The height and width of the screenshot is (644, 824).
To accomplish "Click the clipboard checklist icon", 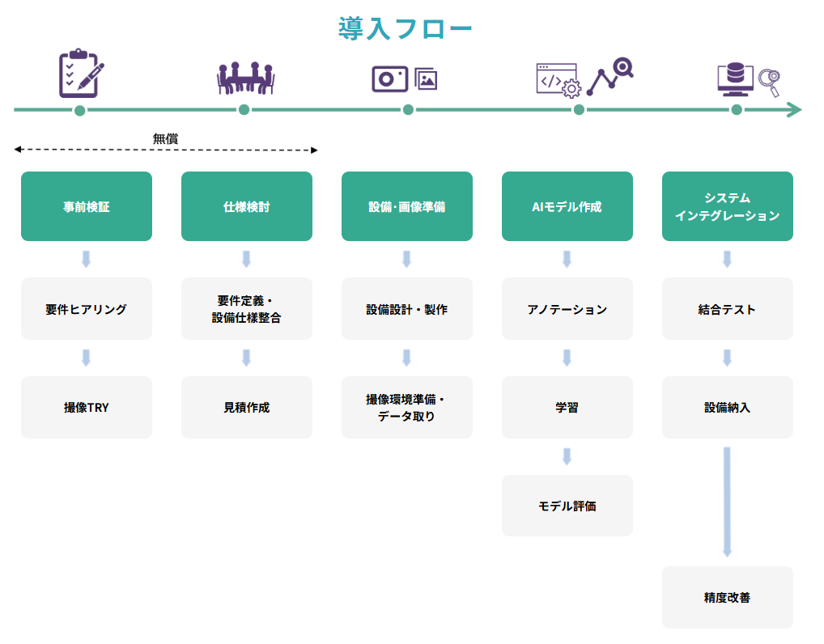I will (82, 74).
